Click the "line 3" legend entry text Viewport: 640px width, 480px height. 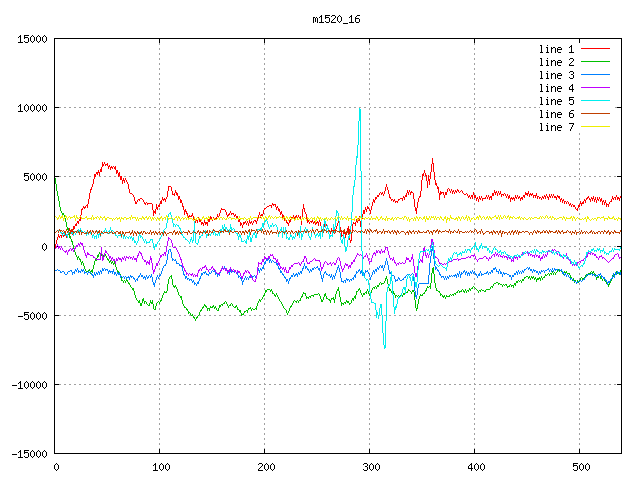[x=557, y=75]
